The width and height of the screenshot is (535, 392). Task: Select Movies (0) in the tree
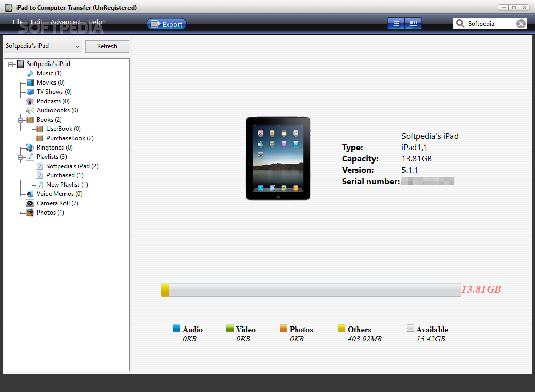[x=51, y=83]
